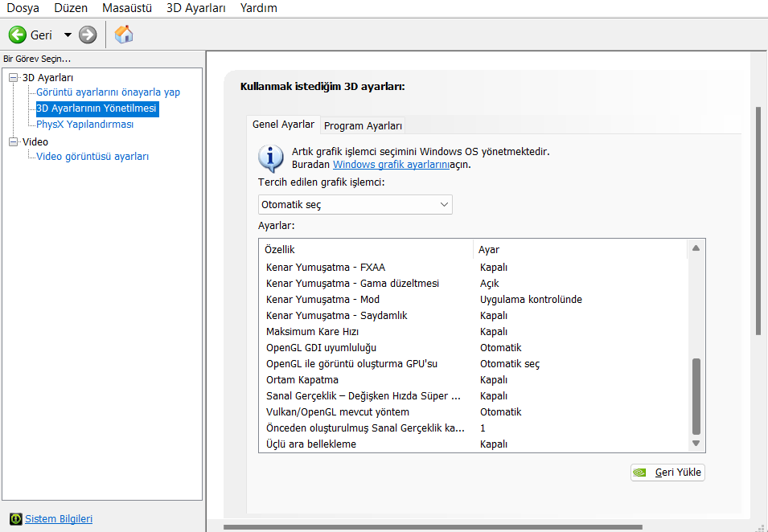Viewport: 768px width, 532px height.
Task: Select 3D Ayarlarının Yönetilmesi tree item
Action: (97, 108)
